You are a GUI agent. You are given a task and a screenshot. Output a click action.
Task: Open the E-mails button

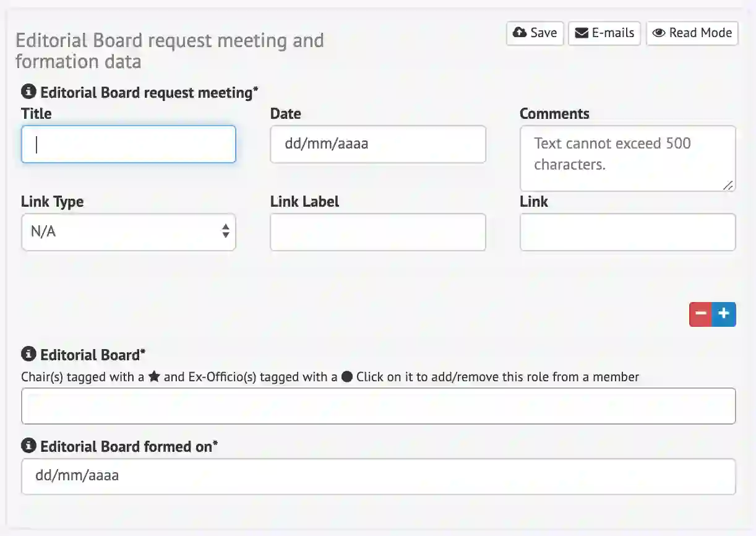604,33
